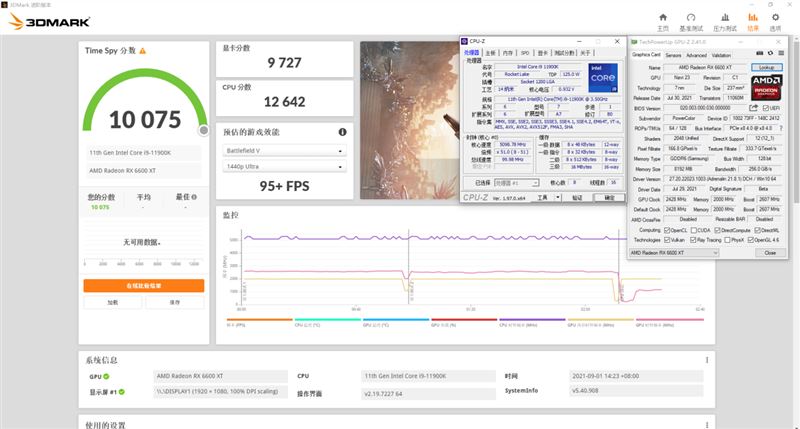Switch to the GPU-Z Graphics Card tab
This screenshot has width=800, height=429.
coord(646,55)
